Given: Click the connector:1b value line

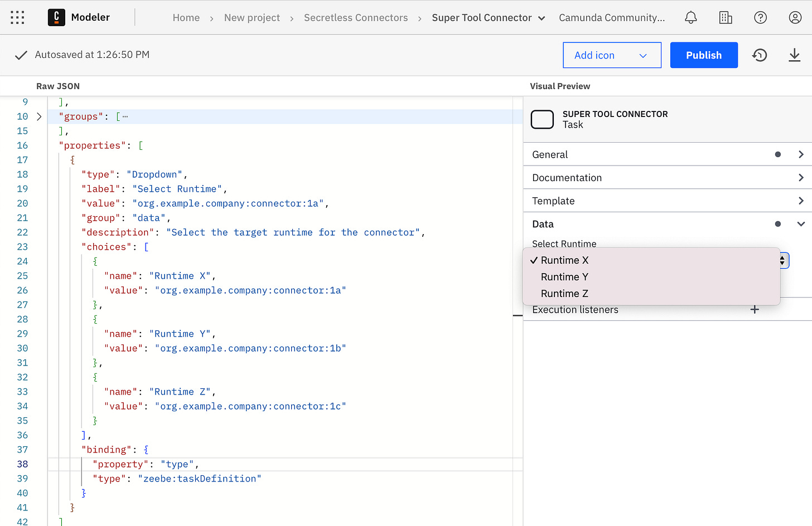Looking at the screenshot, I should point(225,348).
